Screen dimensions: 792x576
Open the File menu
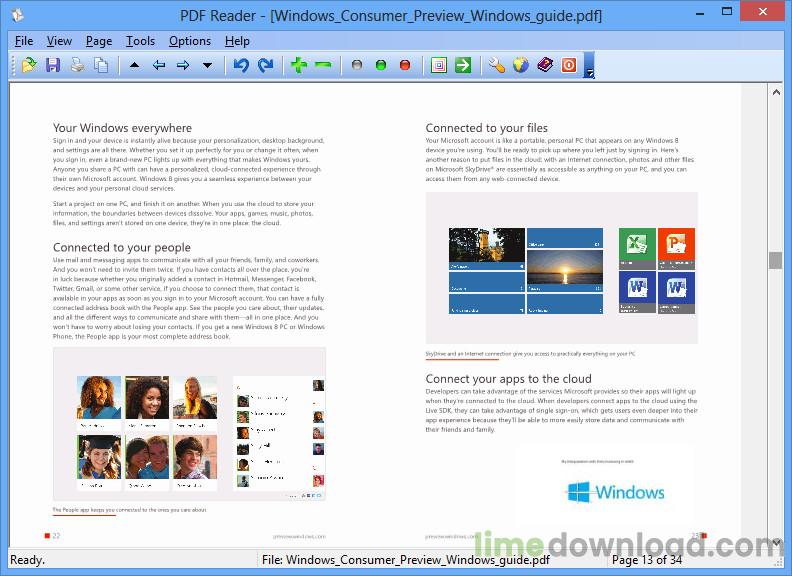coord(24,41)
